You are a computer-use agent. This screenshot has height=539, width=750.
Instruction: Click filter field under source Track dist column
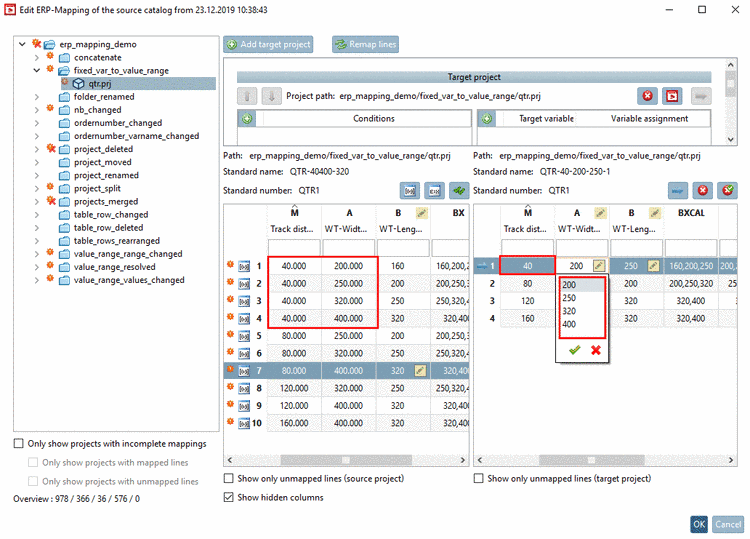click(294, 248)
